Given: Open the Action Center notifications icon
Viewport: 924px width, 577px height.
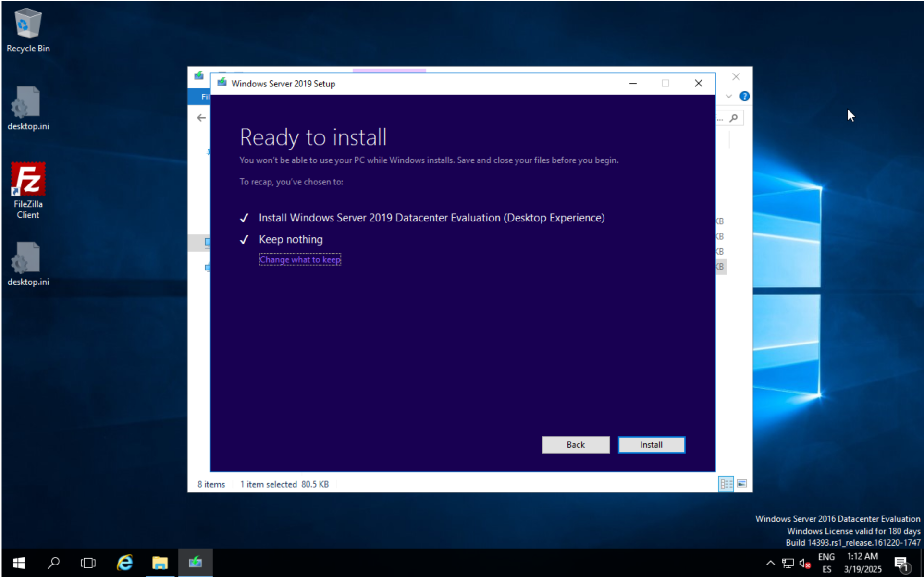Looking at the screenshot, I should click(x=901, y=563).
